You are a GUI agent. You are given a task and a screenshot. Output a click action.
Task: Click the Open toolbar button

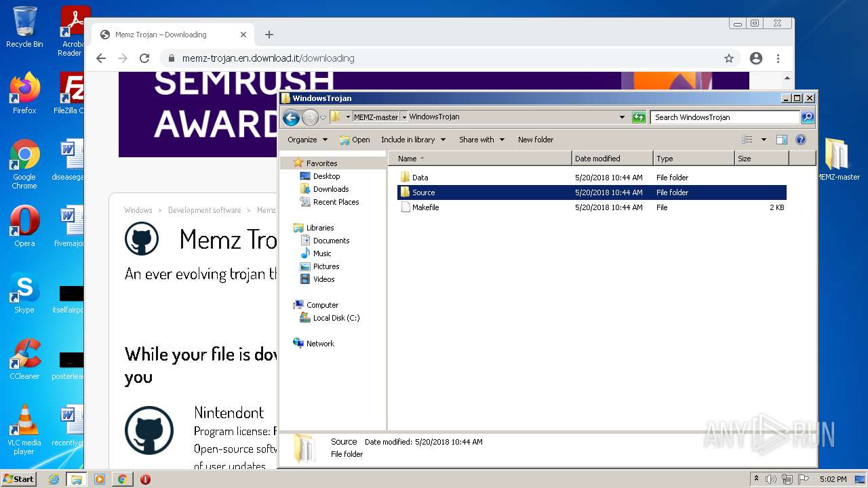(354, 140)
